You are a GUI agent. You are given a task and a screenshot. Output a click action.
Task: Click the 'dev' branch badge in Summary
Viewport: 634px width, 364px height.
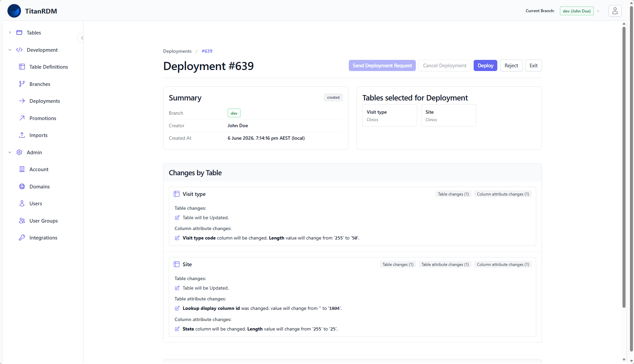click(234, 113)
